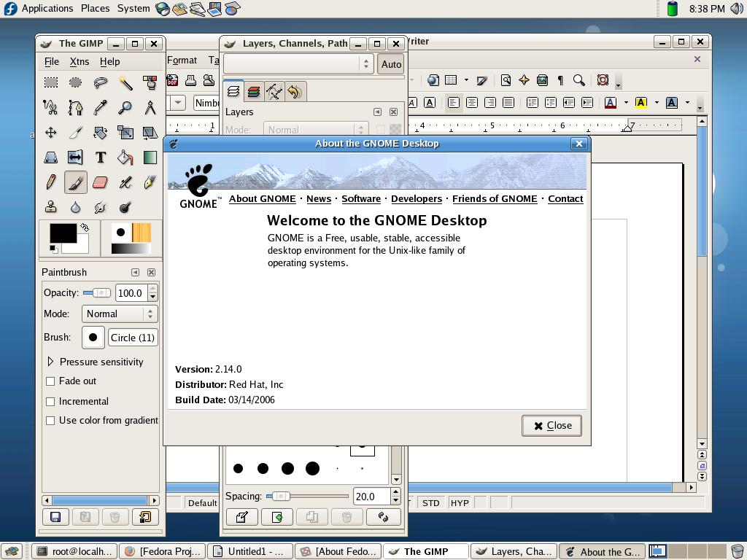This screenshot has width=747, height=560.
Task: Click the Find magnifier-on-page icon in Writer toolbar
Action: click(506, 80)
